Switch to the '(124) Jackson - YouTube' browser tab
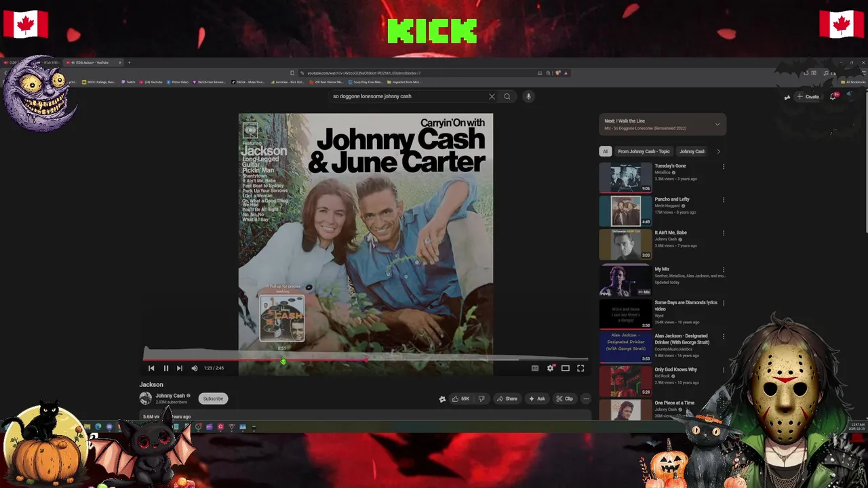This screenshot has width=868, height=488. [x=92, y=62]
